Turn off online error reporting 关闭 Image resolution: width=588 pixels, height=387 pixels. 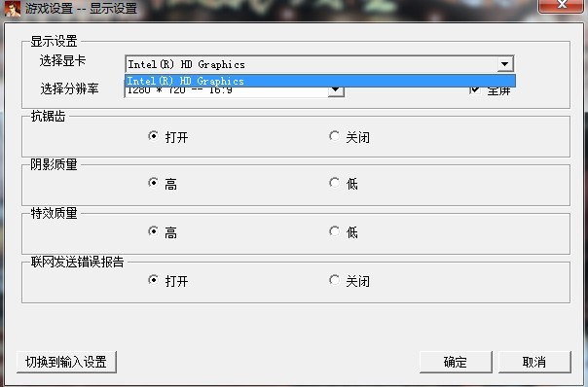(x=334, y=279)
